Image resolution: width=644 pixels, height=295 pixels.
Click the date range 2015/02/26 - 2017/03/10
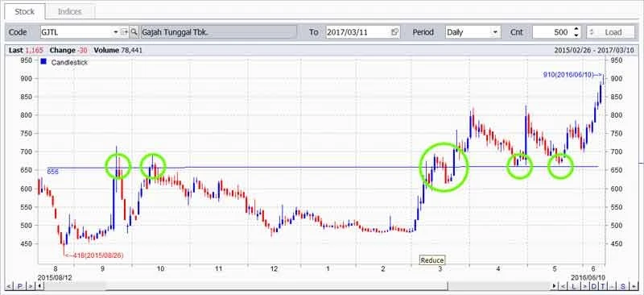(594, 50)
